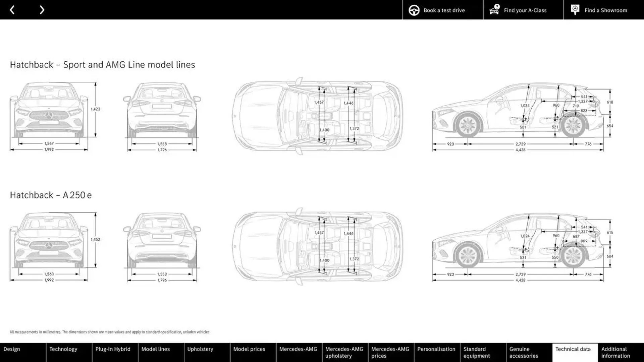Screen dimensions: 644x362
Task: Click the front track value '1,567'
Action: click(49, 143)
